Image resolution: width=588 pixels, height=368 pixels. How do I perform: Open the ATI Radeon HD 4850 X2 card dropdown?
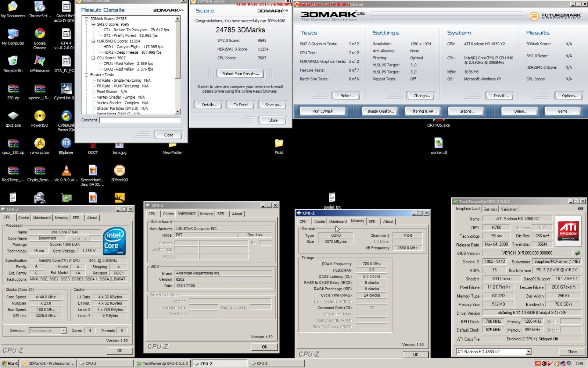pos(528,352)
